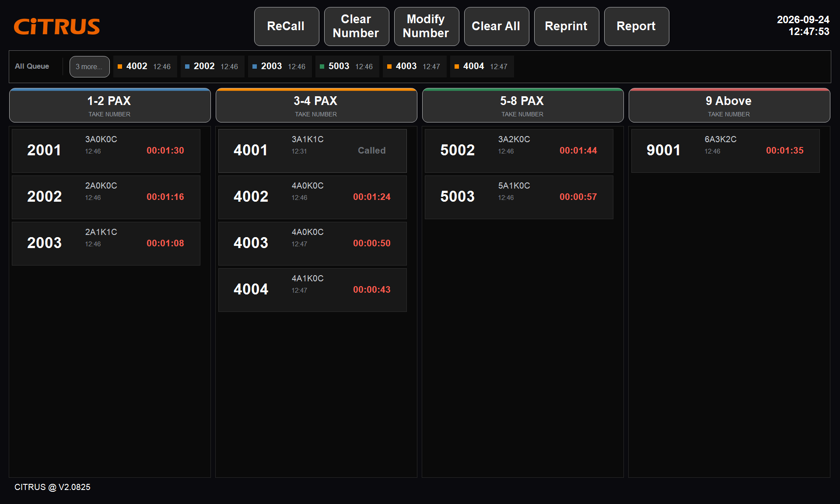Take a number for 9 Above
Image resolution: width=840 pixels, height=504 pixels.
[x=729, y=105]
